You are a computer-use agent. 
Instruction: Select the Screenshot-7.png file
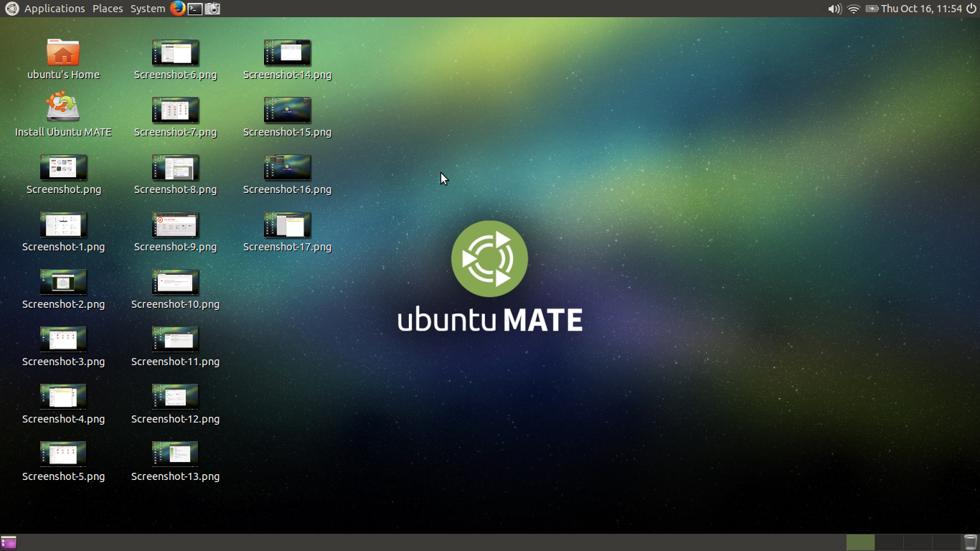(x=175, y=118)
